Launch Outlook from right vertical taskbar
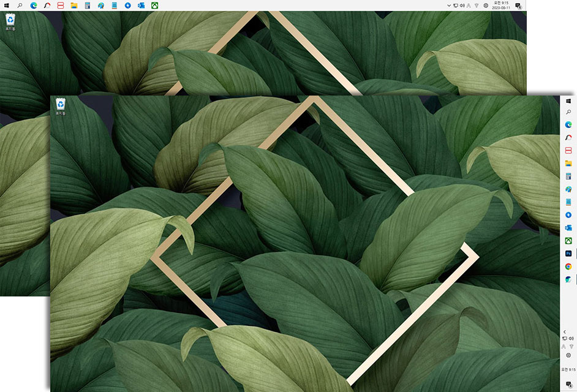 click(x=568, y=228)
